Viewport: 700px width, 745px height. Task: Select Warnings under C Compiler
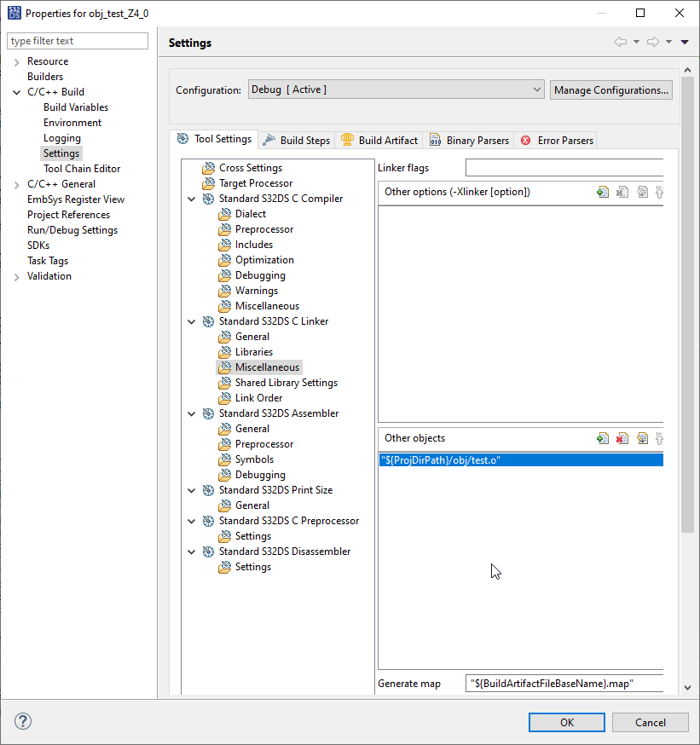(x=256, y=291)
